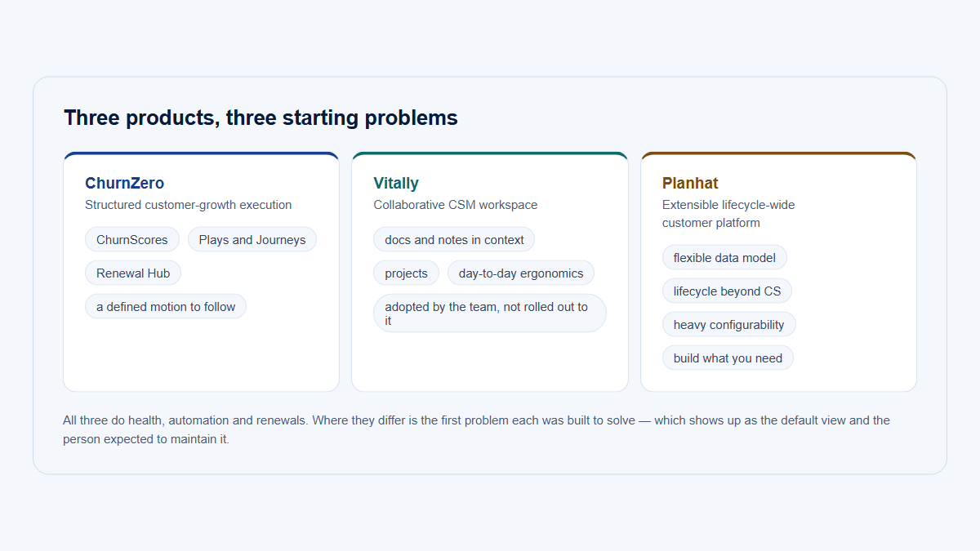Click the lifecycle beyond CS pill

pyautogui.click(x=727, y=291)
